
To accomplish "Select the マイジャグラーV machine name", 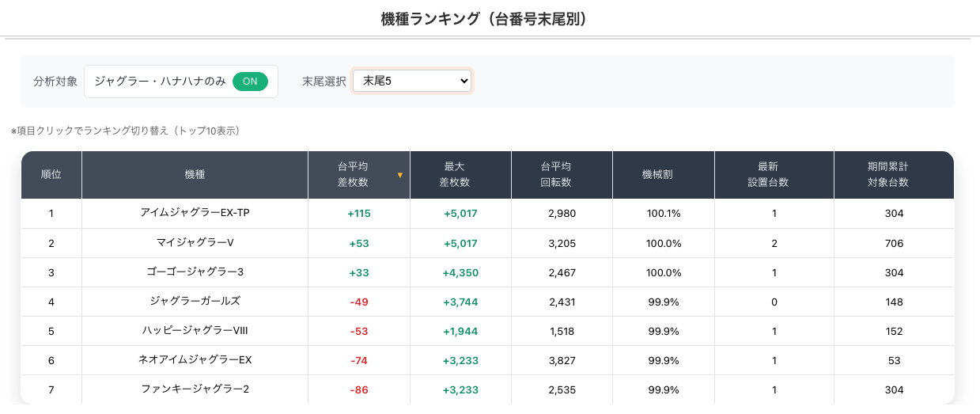I will (195, 243).
